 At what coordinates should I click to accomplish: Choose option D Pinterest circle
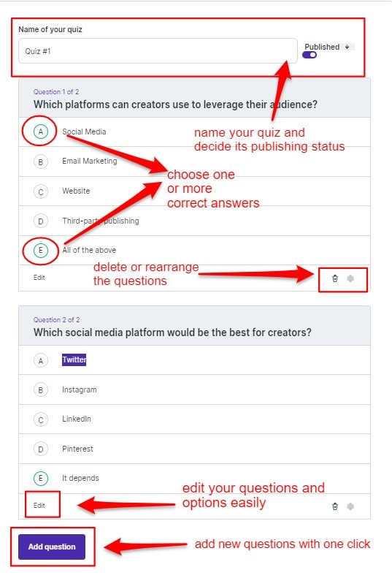[x=41, y=449]
